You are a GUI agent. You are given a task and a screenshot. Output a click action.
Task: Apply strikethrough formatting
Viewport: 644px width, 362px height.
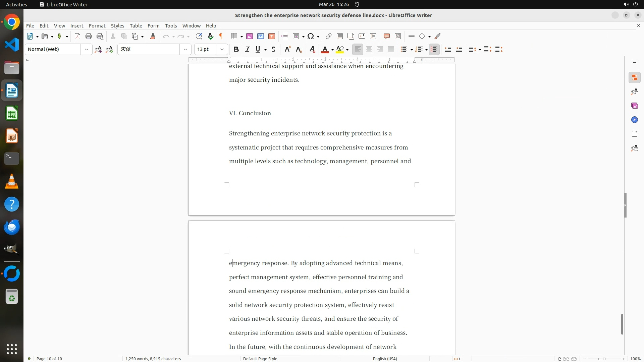[273, 50]
